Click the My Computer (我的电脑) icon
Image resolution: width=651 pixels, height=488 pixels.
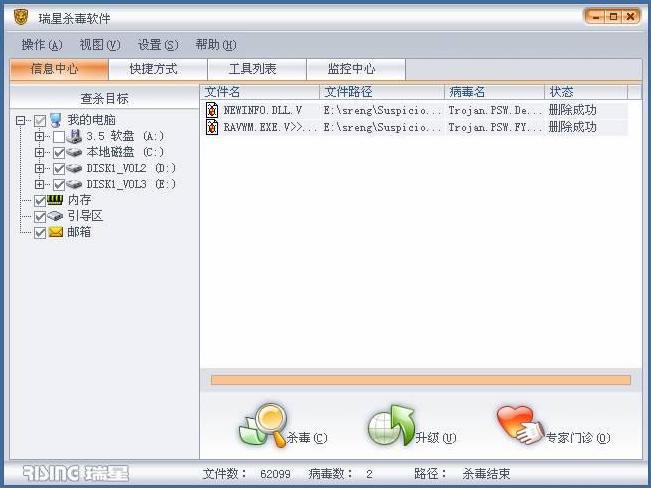pos(55,120)
